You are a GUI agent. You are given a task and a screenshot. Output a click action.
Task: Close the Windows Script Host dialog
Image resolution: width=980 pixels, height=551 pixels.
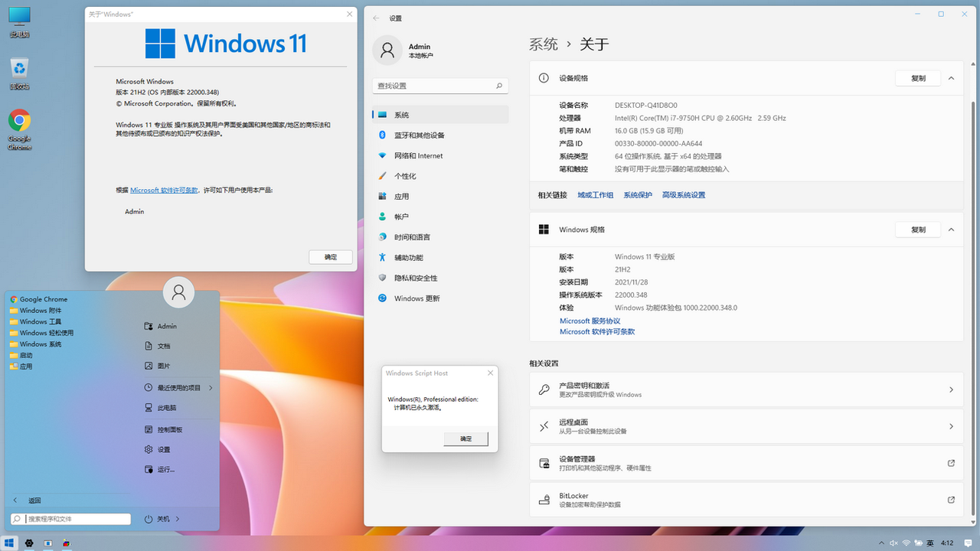point(490,373)
